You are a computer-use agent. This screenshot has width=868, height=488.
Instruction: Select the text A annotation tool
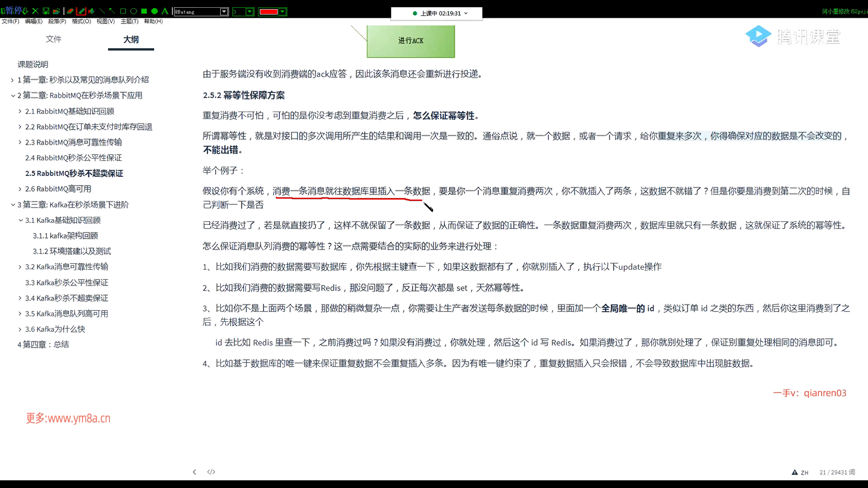click(x=165, y=11)
